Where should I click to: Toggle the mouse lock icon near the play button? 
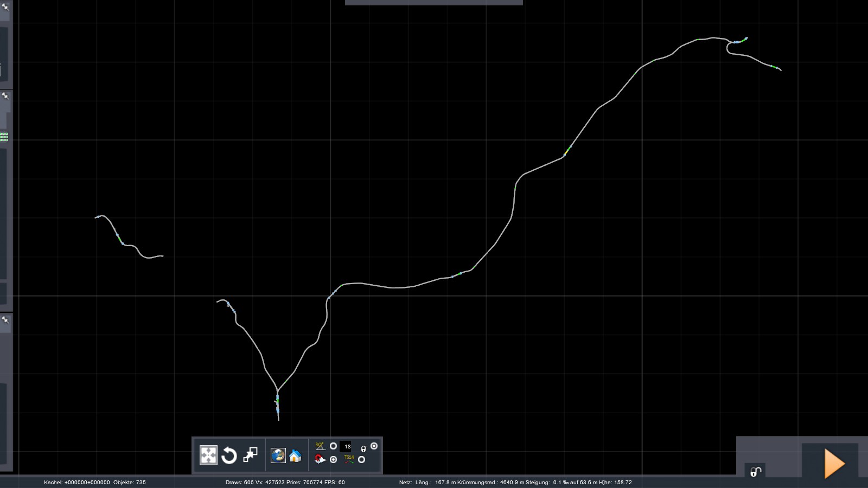[x=756, y=472]
